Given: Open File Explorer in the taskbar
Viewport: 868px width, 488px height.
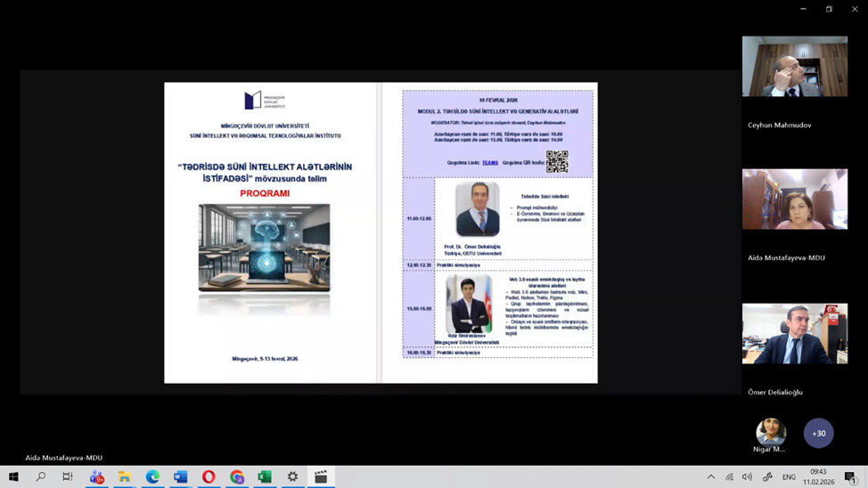Looking at the screenshot, I should click(x=125, y=477).
